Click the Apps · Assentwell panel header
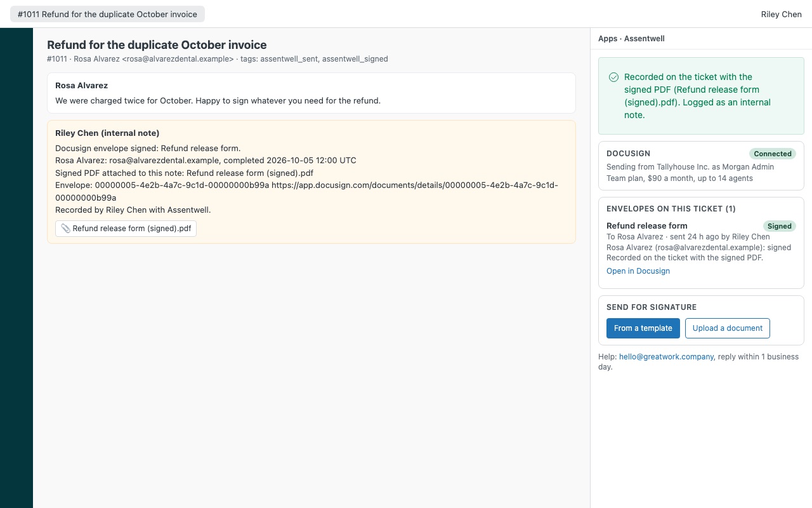Viewport: 812px width, 508px height. click(x=631, y=39)
